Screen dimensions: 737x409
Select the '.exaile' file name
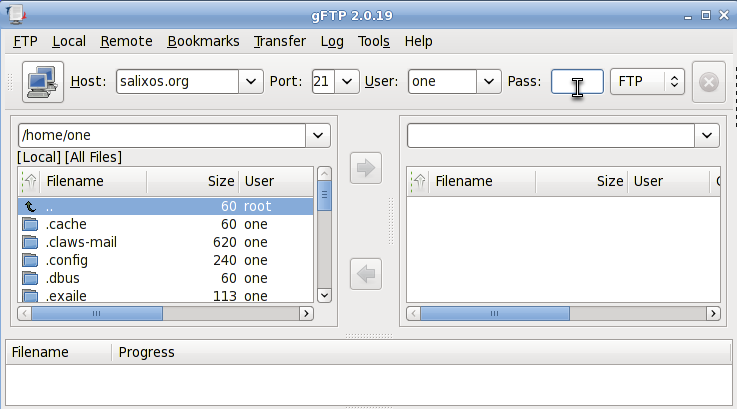(66, 296)
